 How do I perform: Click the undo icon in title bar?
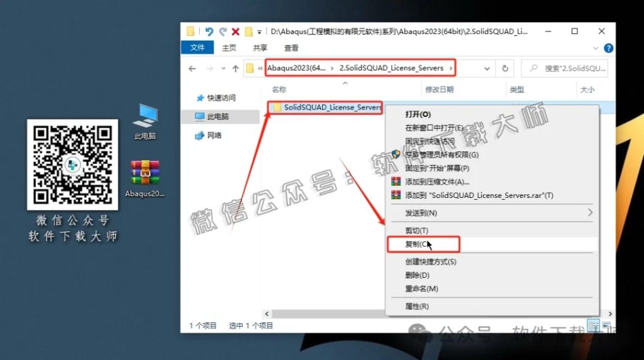(209, 31)
